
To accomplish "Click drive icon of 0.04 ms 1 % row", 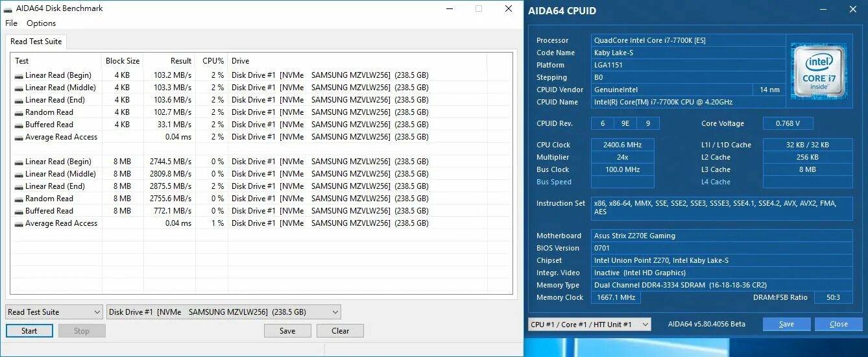I will click(19, 223).
